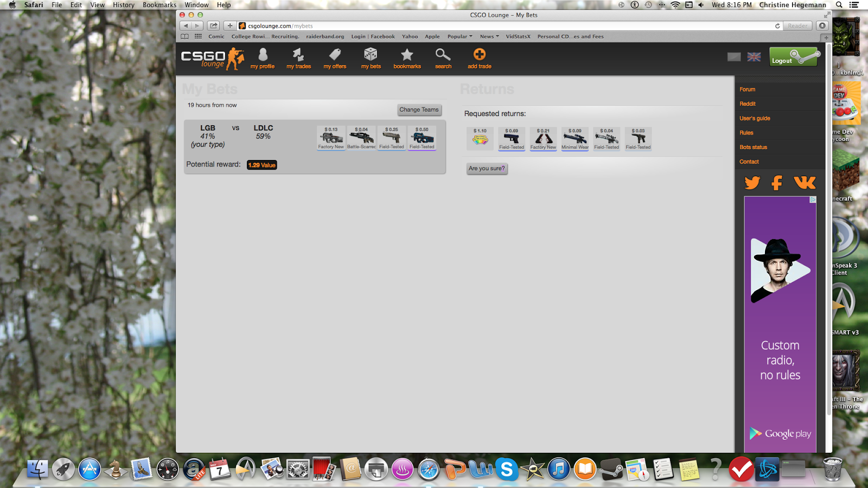
Task: Select the $0.69 Field-Tested return item
Action: 512,139
